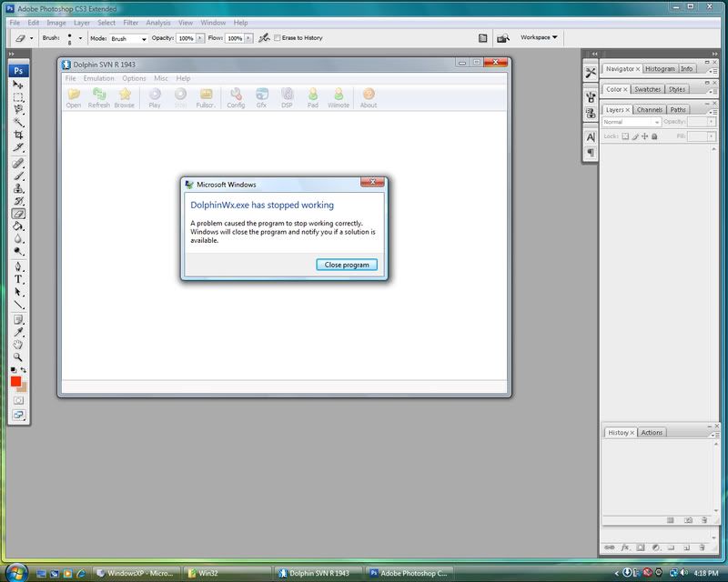This screenshot has width=728, height=582.
Task: Toggle lock transparent pixels in Layers
Action: (x=625, y=136)
